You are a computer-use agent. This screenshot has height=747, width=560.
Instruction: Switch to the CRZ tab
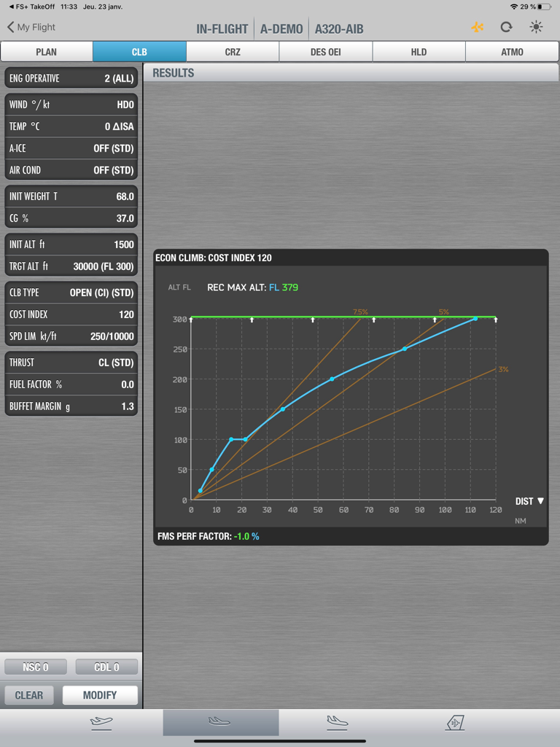click(x=233, y=52)
